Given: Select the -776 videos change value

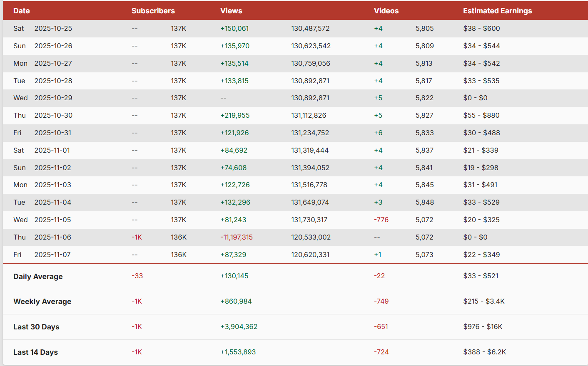Looking at the screenshot, I should (x=381, y=220).
